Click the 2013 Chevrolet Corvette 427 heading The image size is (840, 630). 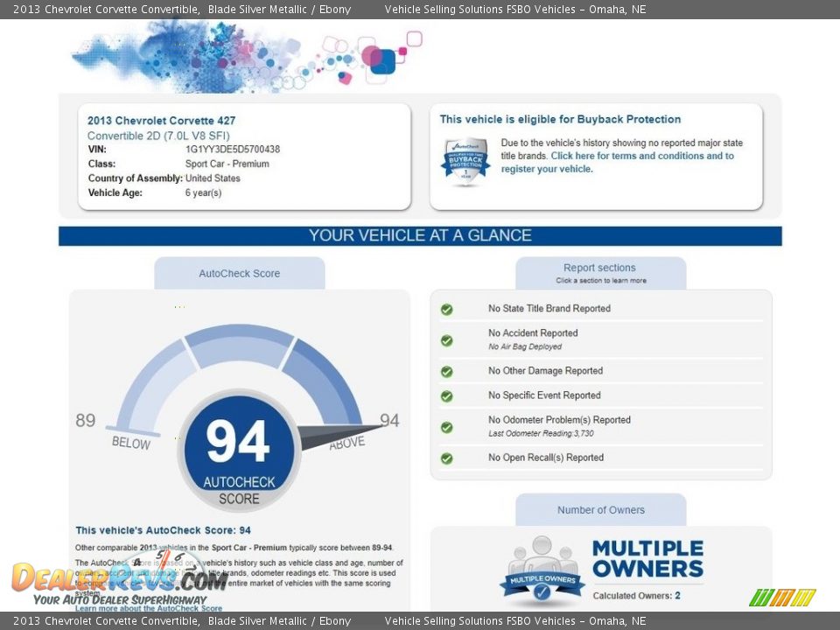coord(161,121)
